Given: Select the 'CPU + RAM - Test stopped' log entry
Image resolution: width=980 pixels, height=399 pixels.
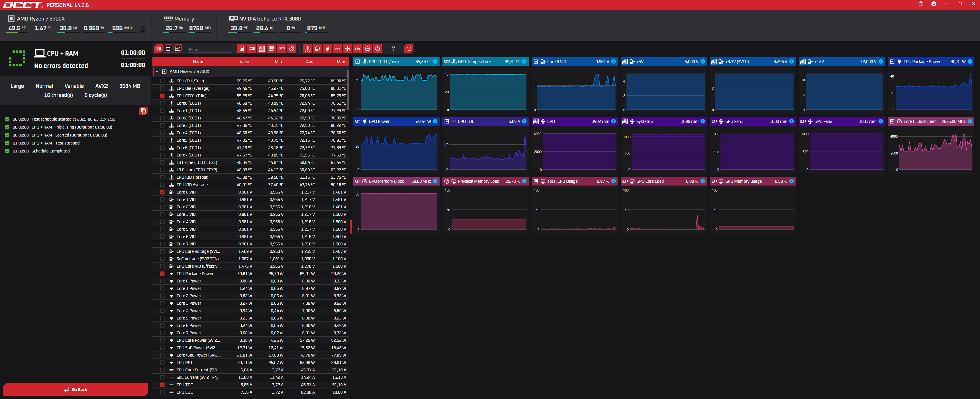Looking at the screenshot, I should point(55,143).
